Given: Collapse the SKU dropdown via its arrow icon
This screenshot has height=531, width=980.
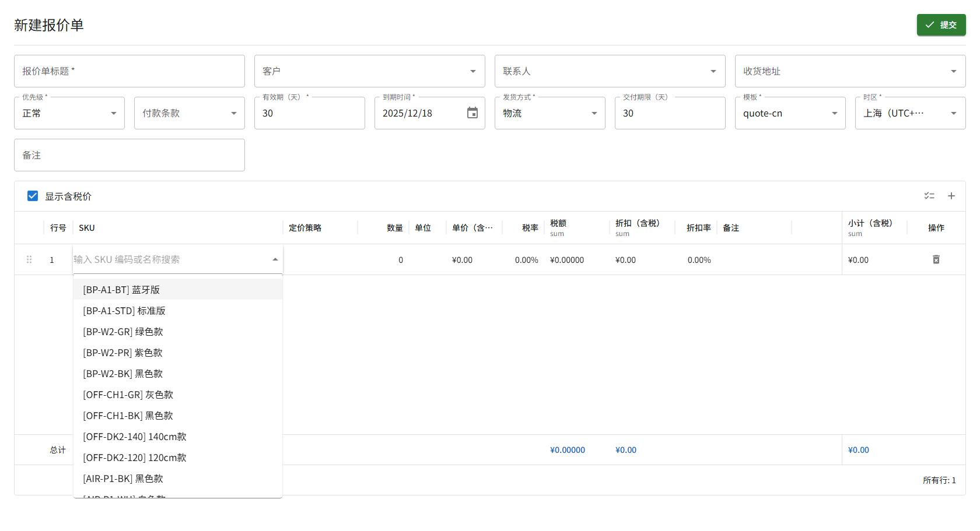Looking at the screenshot, I should 274,259.
